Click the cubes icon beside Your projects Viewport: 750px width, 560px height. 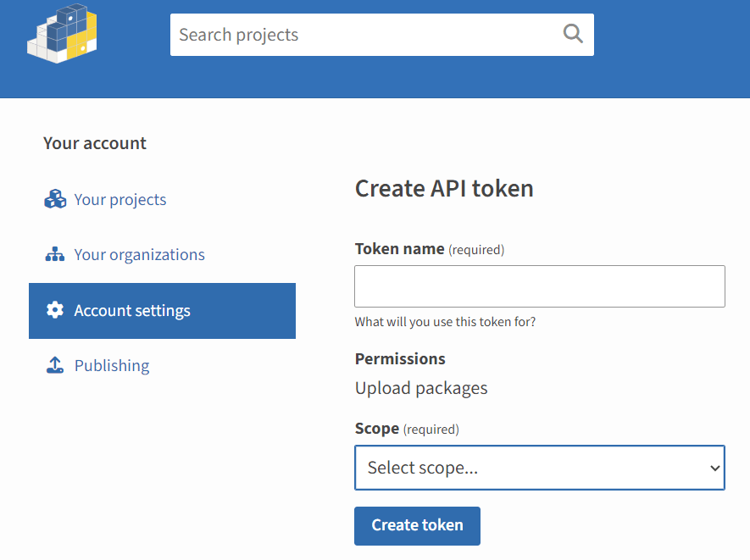[55, 200]
